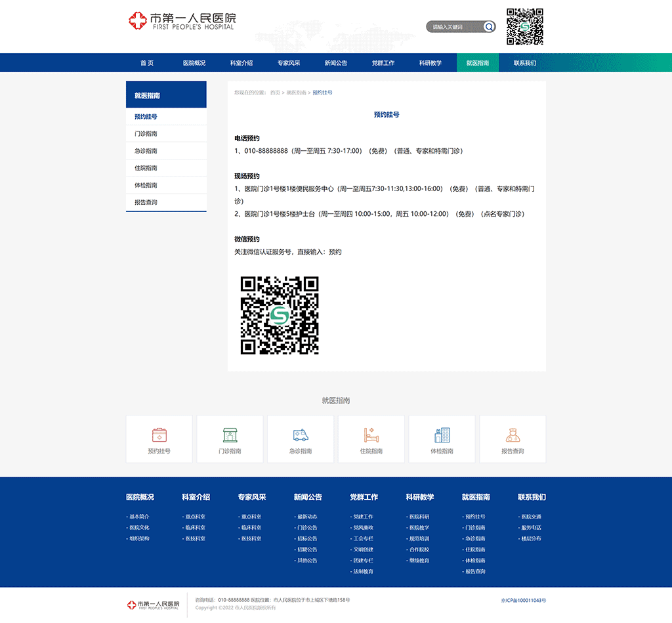672x623 pixels.
Task: Click 就医指南 in the breadcrumb trail
Action: tap(297, 93)
